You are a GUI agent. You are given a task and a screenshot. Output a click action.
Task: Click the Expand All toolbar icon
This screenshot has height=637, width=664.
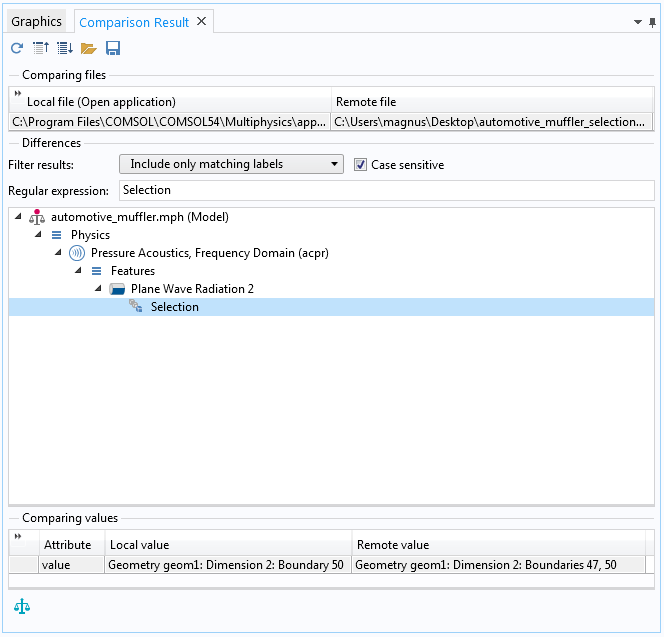65,48
